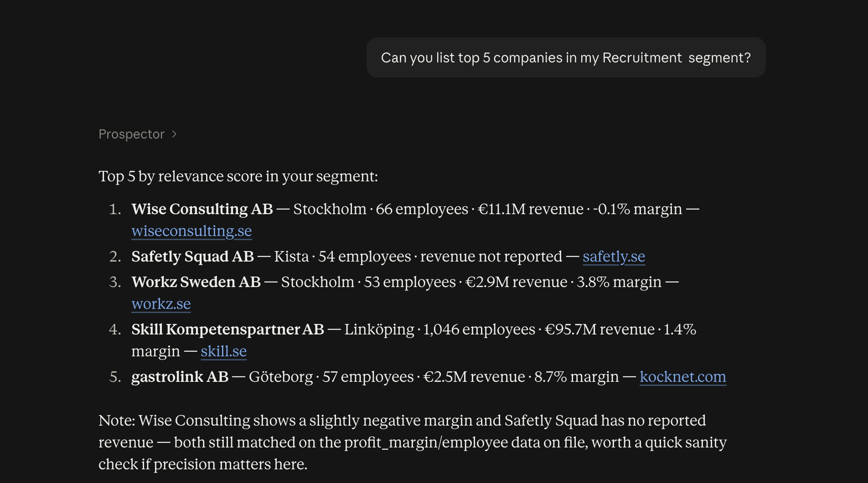Open the wiseconsulting.se link
Viewport: 868px width, 483px height.
(x=191, y=231)
